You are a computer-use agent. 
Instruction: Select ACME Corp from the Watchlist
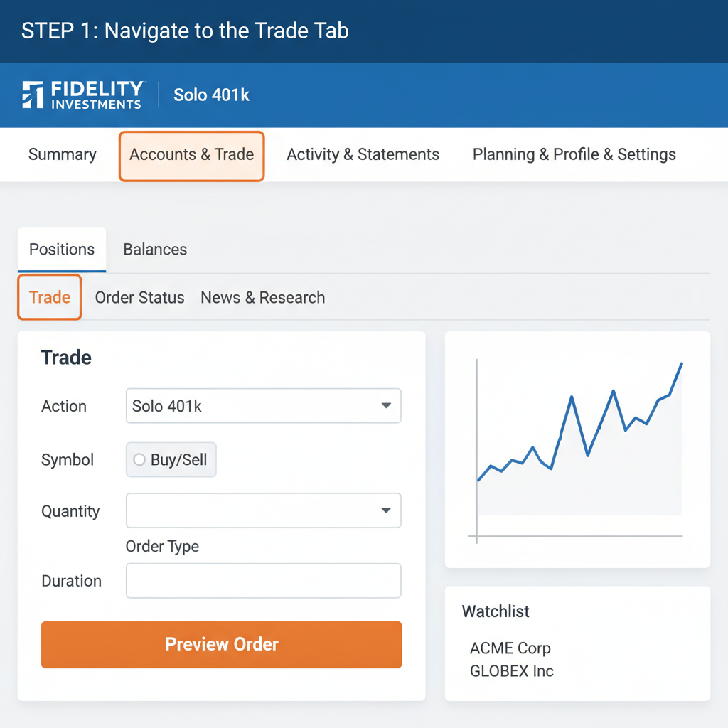click(x=510, y=648)
